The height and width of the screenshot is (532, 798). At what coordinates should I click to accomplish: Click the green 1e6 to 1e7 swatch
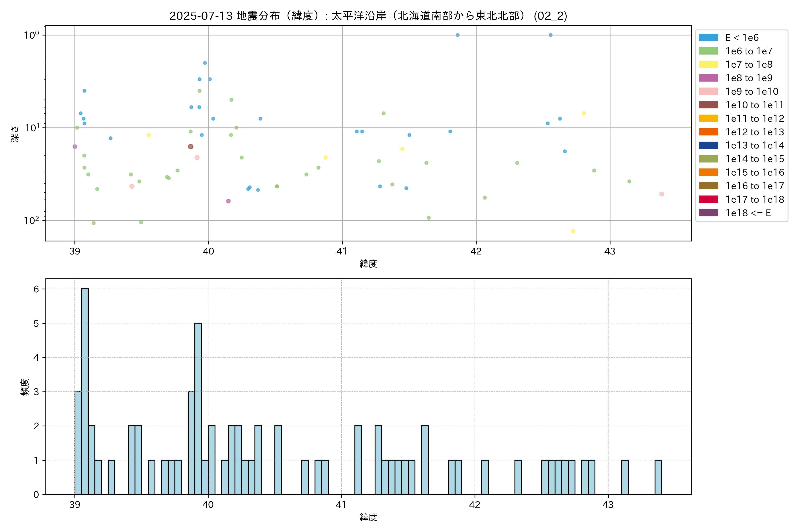[708, 51]
